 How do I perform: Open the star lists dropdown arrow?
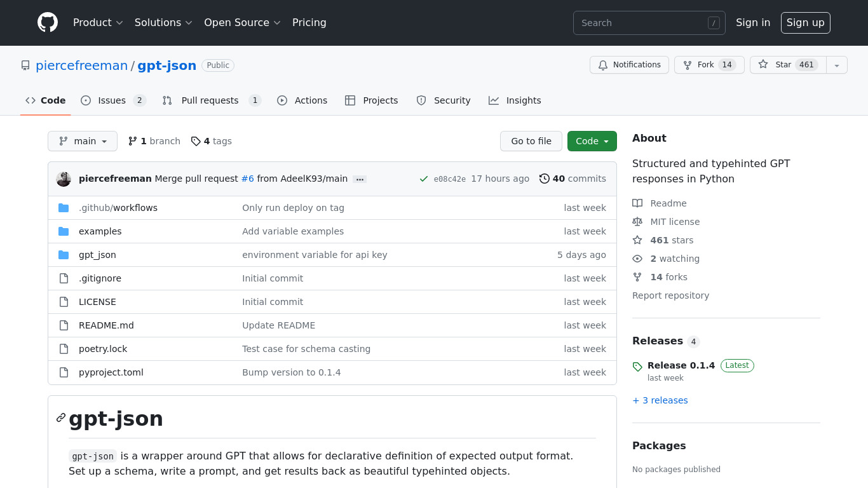837,65
